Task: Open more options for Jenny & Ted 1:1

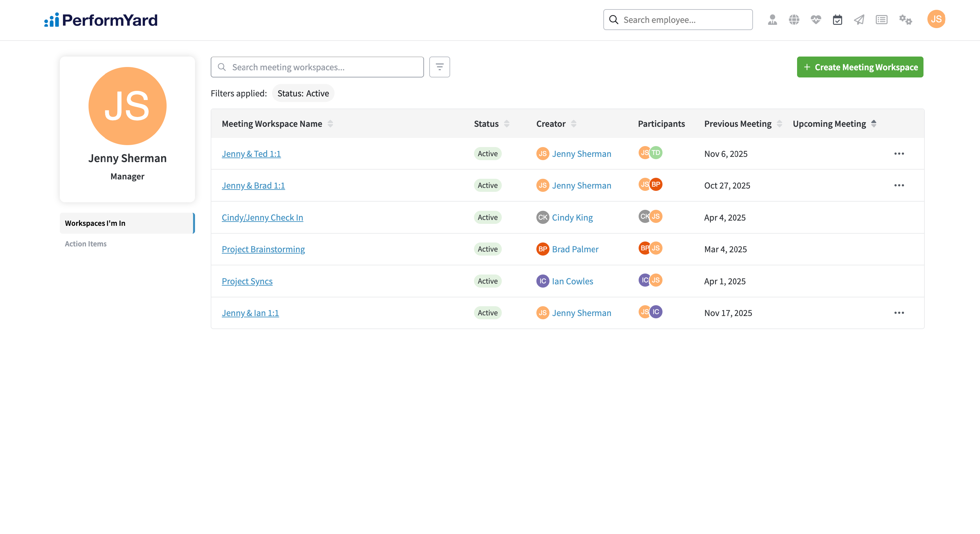Action: point(899,153)
